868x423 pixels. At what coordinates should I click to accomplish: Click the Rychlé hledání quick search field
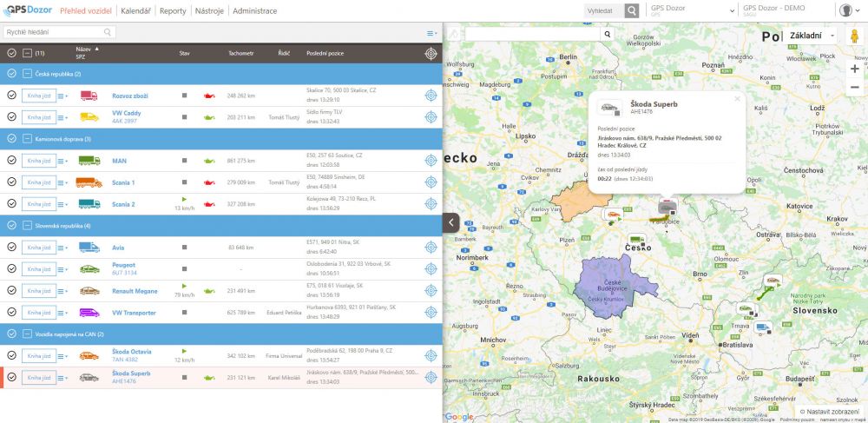pos(54,32)
